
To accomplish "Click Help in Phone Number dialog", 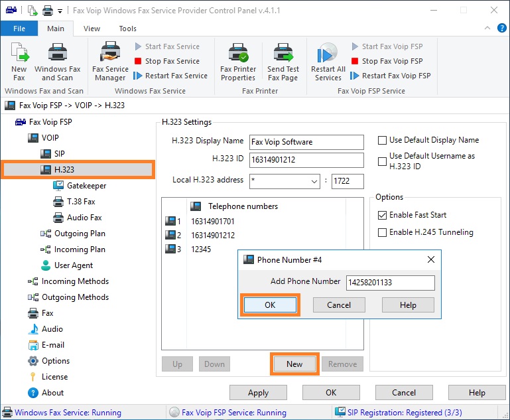I will (x=408, y=305).
